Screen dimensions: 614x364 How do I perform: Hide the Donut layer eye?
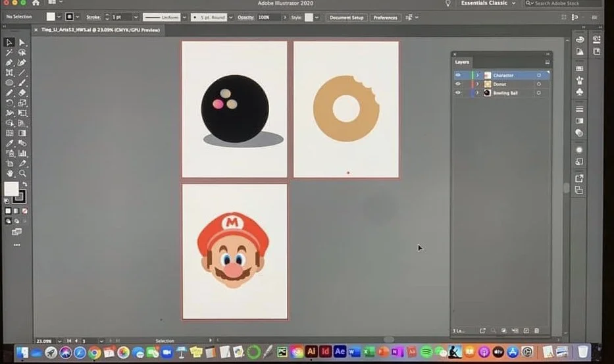tap(458, 84)
